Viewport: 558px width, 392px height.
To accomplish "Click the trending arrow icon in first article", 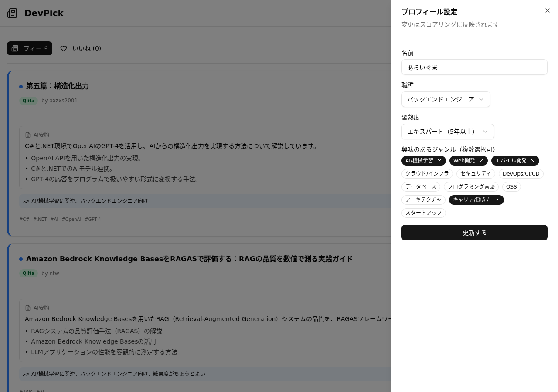I will (26, 201).
